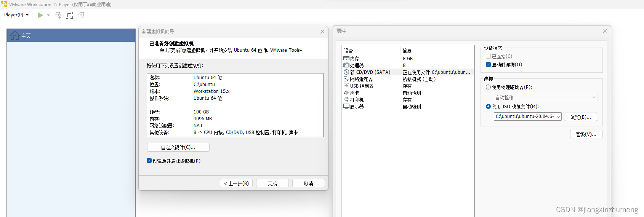Open the 自动检测 physical drive dropdown
Viewport: 644px width, 217px height.
(x=545, y=97)
